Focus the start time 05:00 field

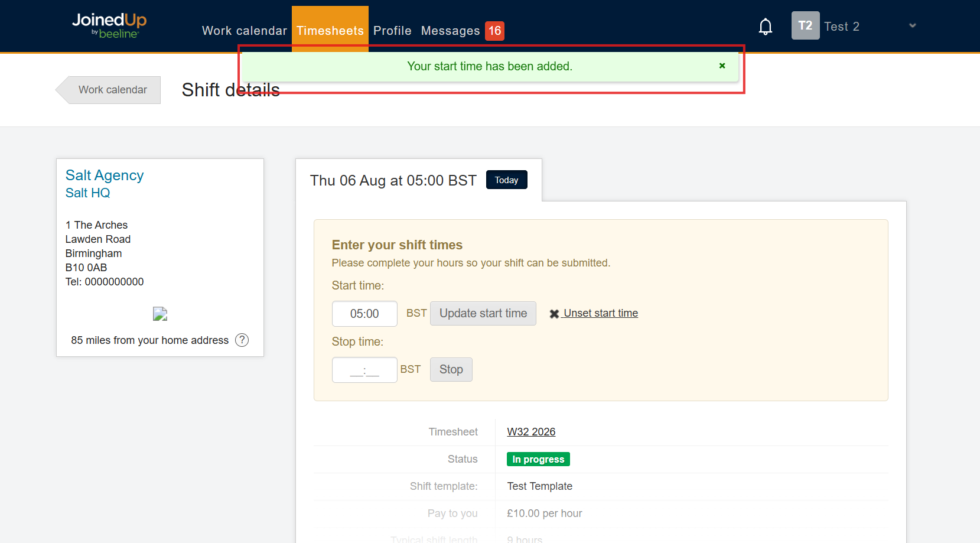(364, 314)
